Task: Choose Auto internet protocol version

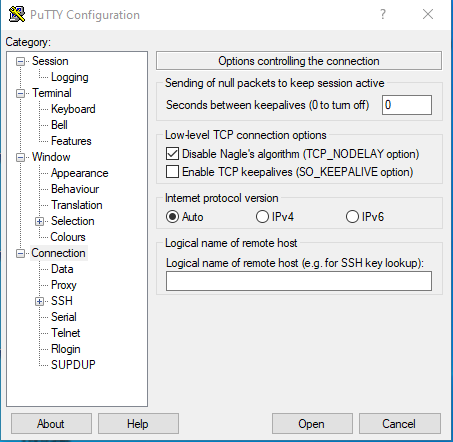Action: pyautogui.click(x=172, y=217)
